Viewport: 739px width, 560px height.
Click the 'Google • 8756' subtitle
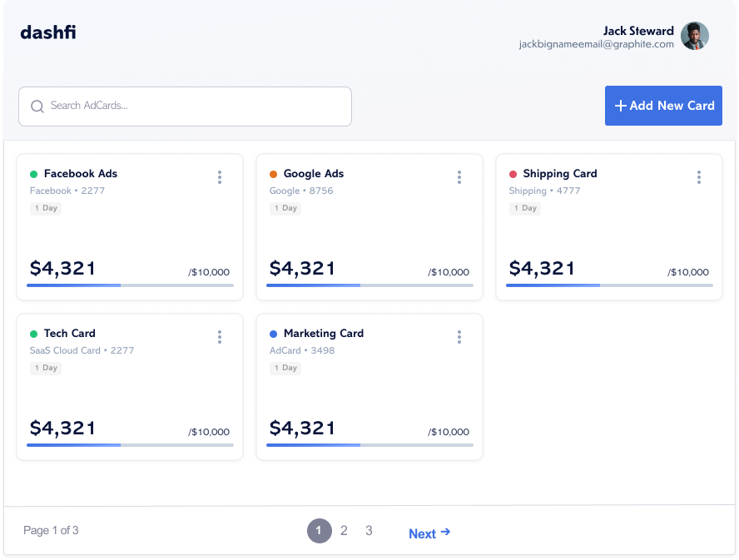301,191
